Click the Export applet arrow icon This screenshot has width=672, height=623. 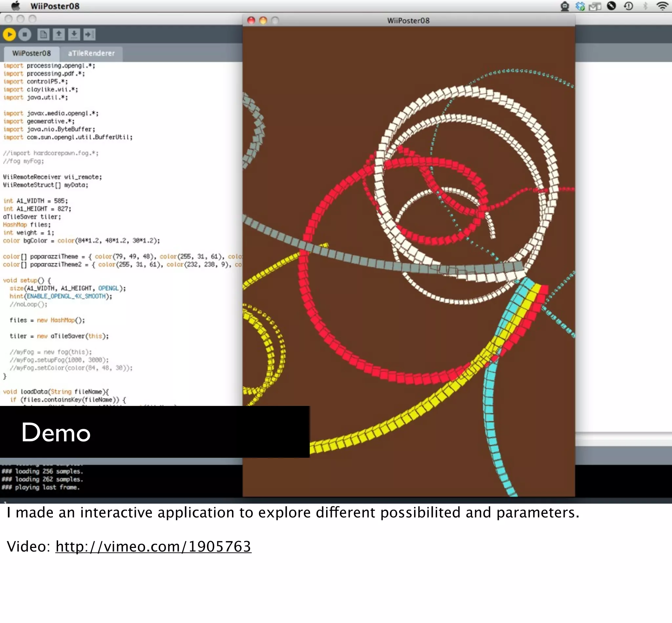pos(89,34)
